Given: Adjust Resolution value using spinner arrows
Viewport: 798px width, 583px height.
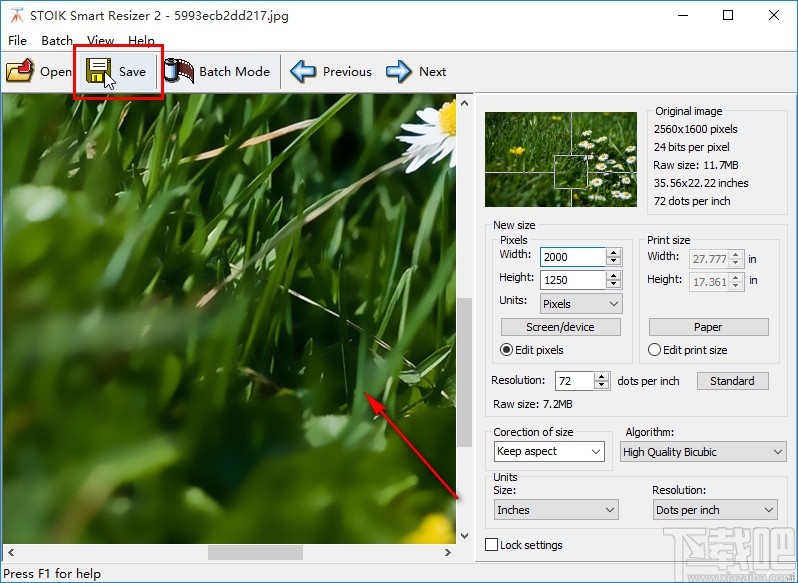Looking at the screenshot, I should pos(601,380).
